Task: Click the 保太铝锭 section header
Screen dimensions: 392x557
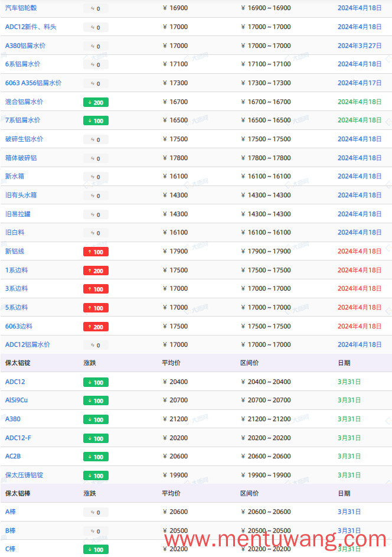Action: (x=18, y=363)
